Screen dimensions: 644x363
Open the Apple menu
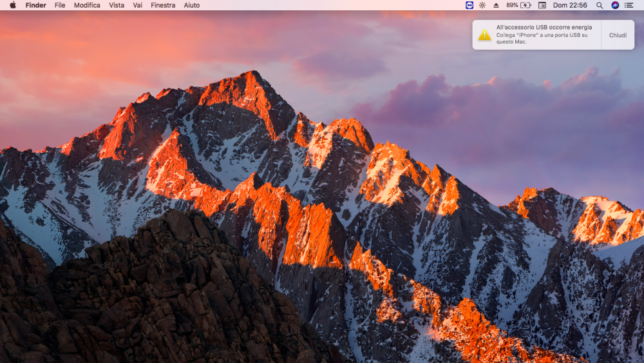point(13,5)
